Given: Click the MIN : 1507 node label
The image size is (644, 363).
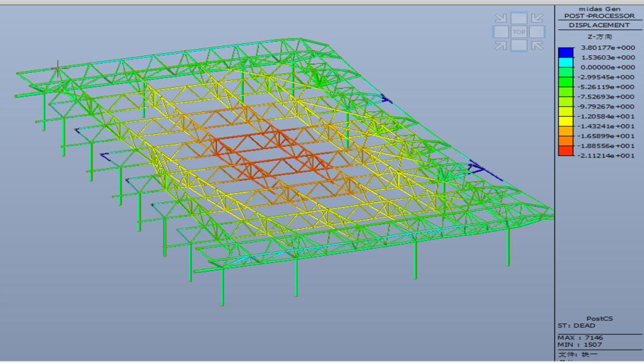Looking at the screenshot, I should coord(580,345).
